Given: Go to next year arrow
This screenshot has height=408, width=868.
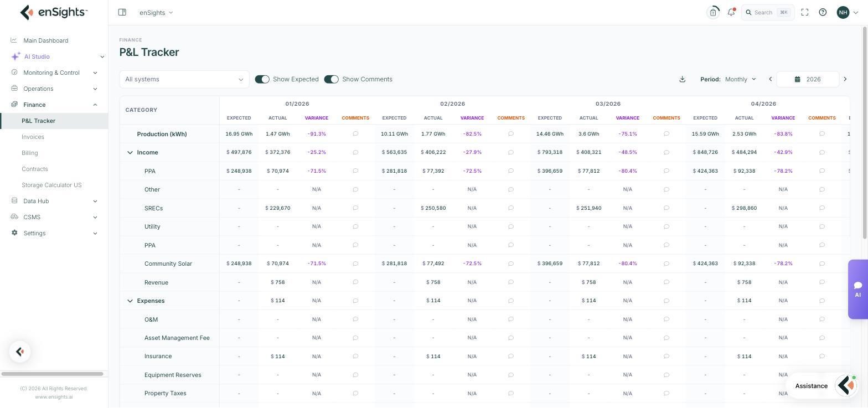Looking at the screenshot, I should point(845,79).
